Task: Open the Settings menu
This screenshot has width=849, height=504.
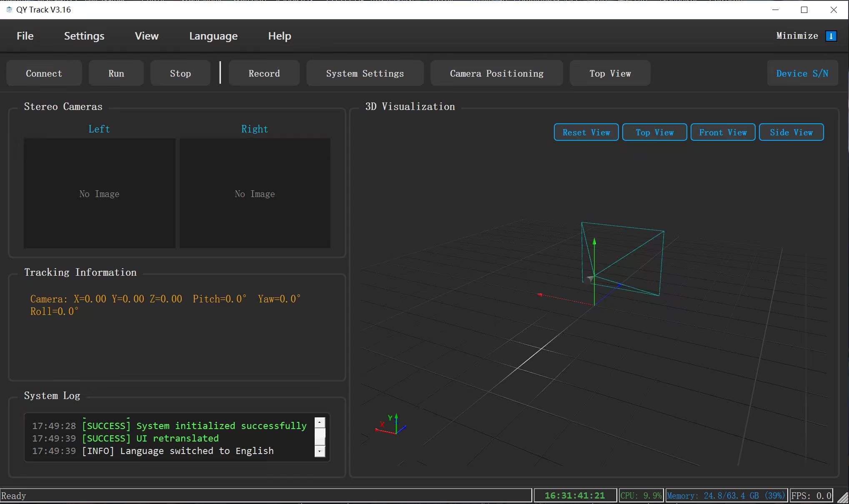Action: tap(84, 36)
